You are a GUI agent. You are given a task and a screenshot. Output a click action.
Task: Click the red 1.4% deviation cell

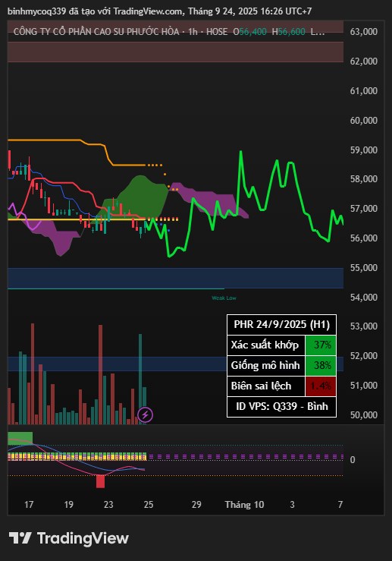321,386
